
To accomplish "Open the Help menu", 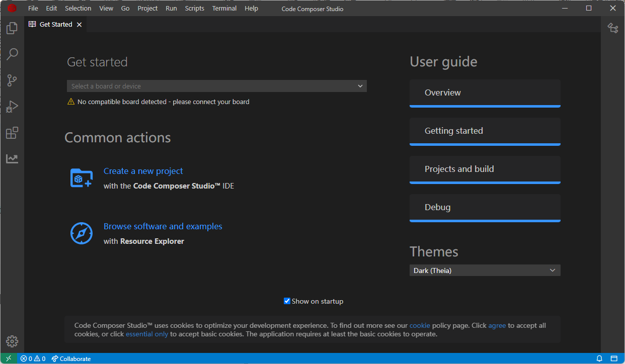I will [x=251, y=9].
